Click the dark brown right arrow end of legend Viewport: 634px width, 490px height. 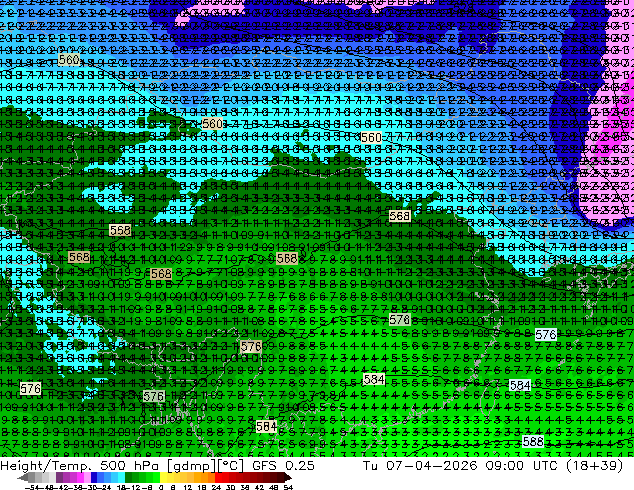click(288, 477)
